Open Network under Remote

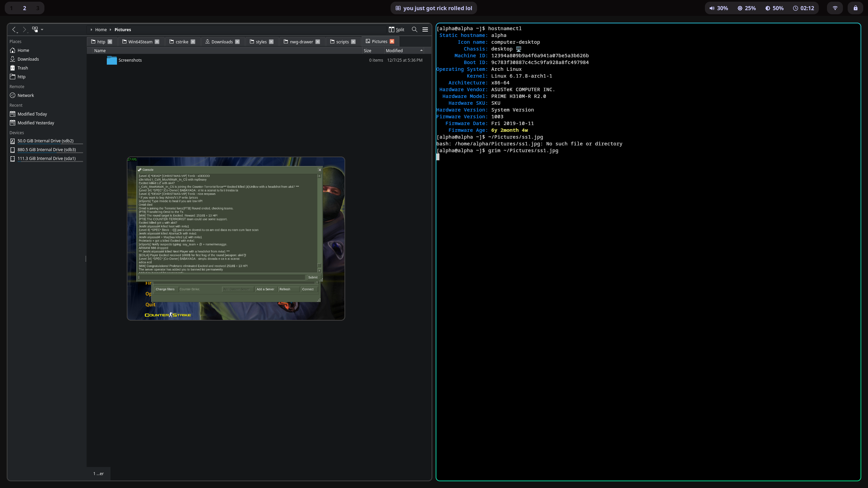pyautogui.click(x=25, y=95)
